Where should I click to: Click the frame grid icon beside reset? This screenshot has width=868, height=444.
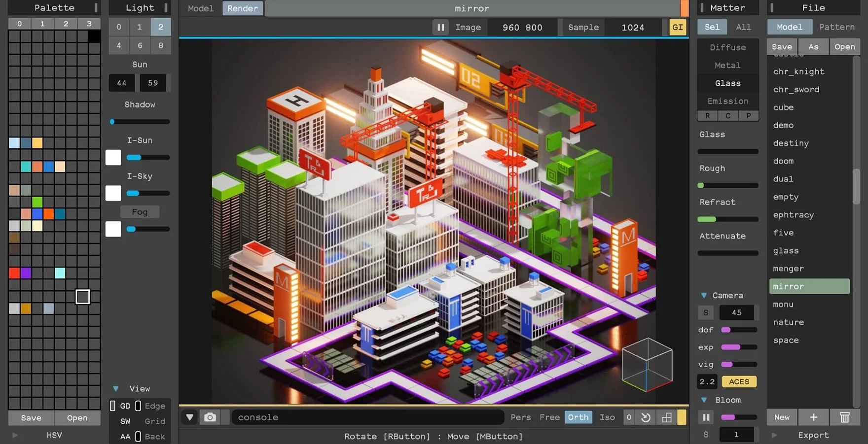[666, 417]
